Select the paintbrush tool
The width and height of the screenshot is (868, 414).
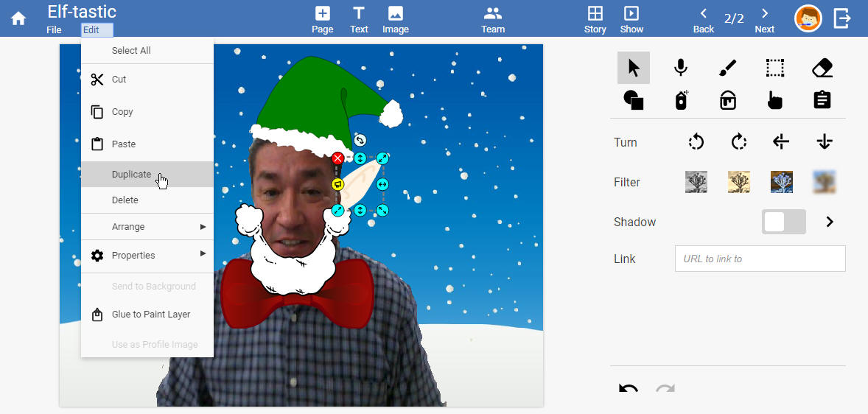pos(727,68)
